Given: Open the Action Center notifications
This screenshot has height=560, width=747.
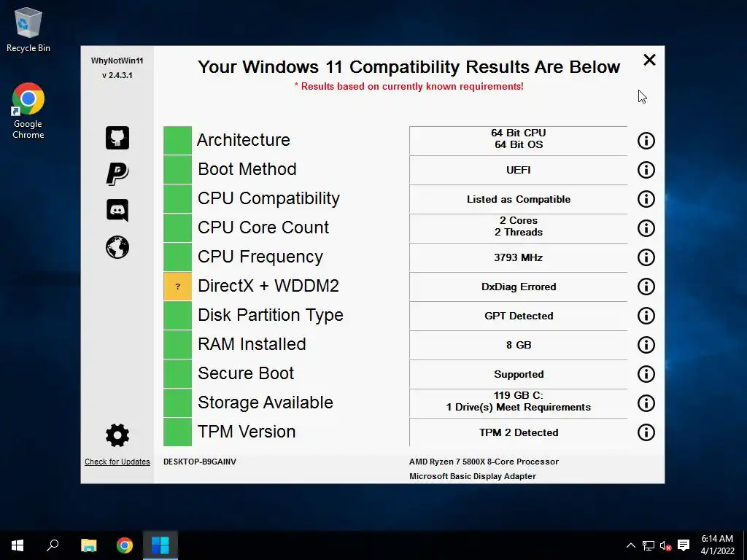Looking at the screenshot, I should (x=684, y=545).
